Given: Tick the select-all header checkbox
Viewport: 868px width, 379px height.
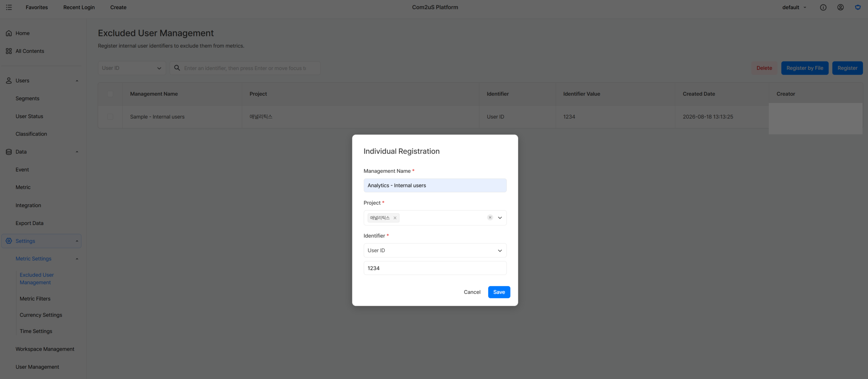Looking at the screenshot, I should pos(110,94).
